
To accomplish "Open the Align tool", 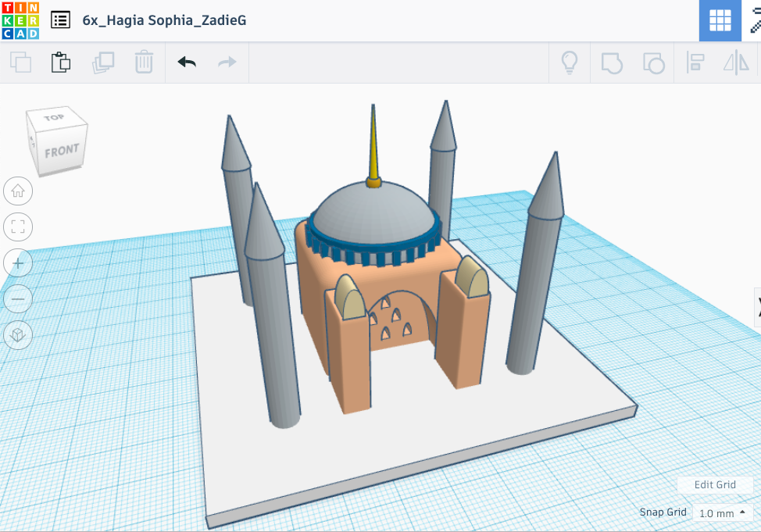I will pos(695,62).
